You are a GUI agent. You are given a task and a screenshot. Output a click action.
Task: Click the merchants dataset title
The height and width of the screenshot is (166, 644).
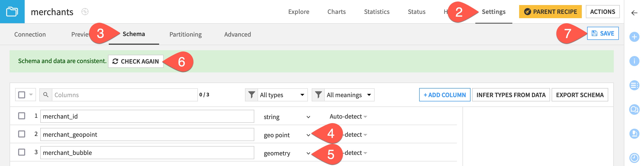coord(52,12)
